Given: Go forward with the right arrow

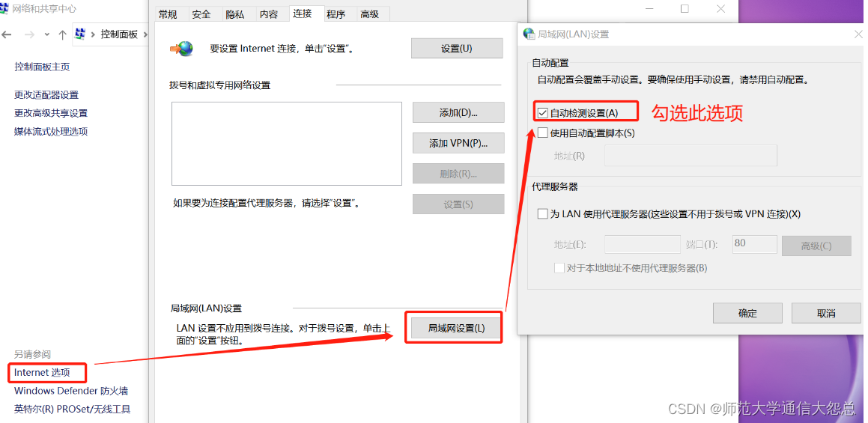Looking at the screenshot, I should [29, 35].
